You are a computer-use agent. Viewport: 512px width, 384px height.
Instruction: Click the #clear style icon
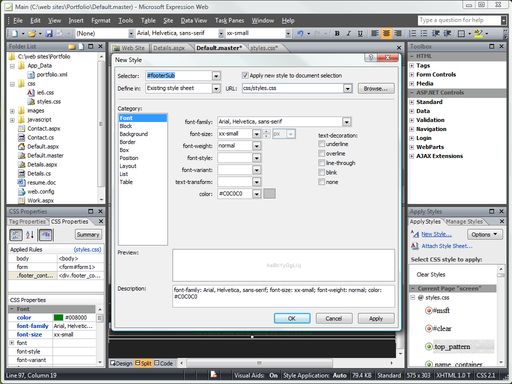428,329
